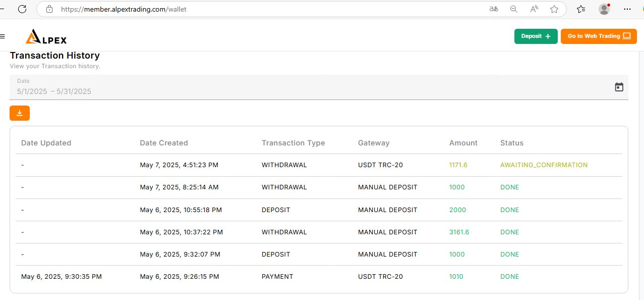Click the browser refresh icon

[22, 9]
